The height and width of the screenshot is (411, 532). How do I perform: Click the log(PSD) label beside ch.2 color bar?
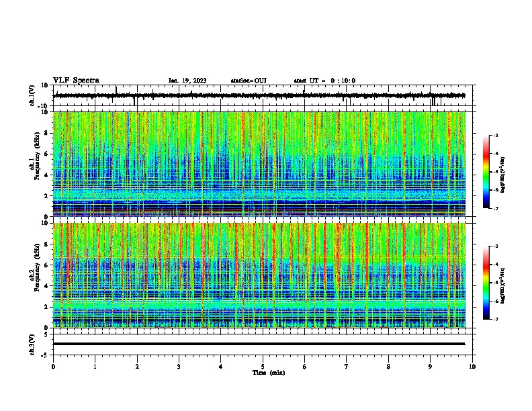click(x=503, y=285)
